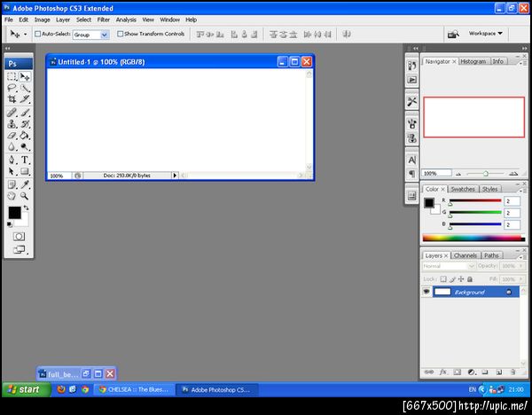Open the Auto-Select Group dropdown
The image size is (532, 415).
pyautogui.click(x=90, y=35)
